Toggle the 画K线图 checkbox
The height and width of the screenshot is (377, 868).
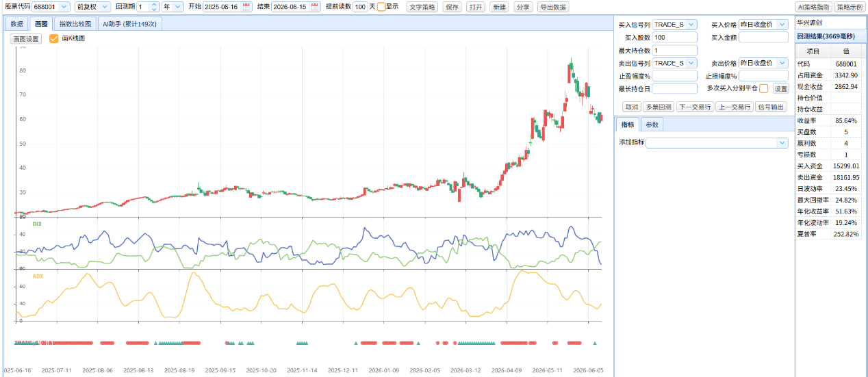(54, 38)
